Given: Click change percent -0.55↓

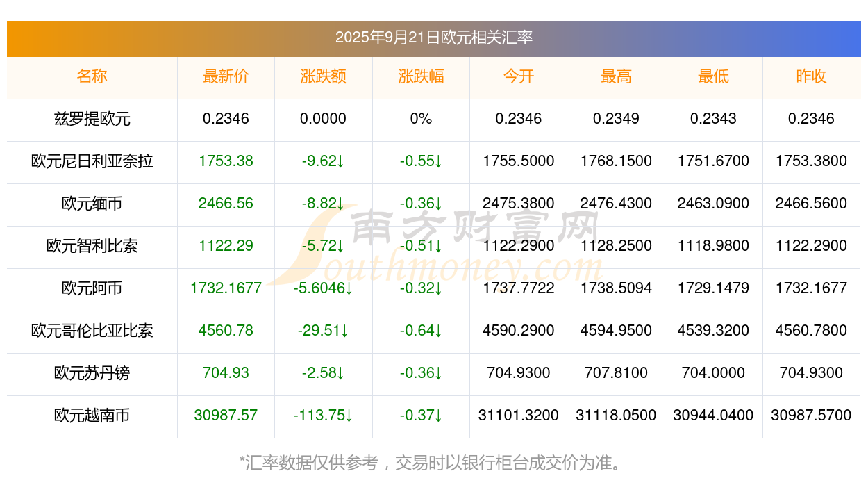Looking at the screenshot, I should (x=421, y=161).
